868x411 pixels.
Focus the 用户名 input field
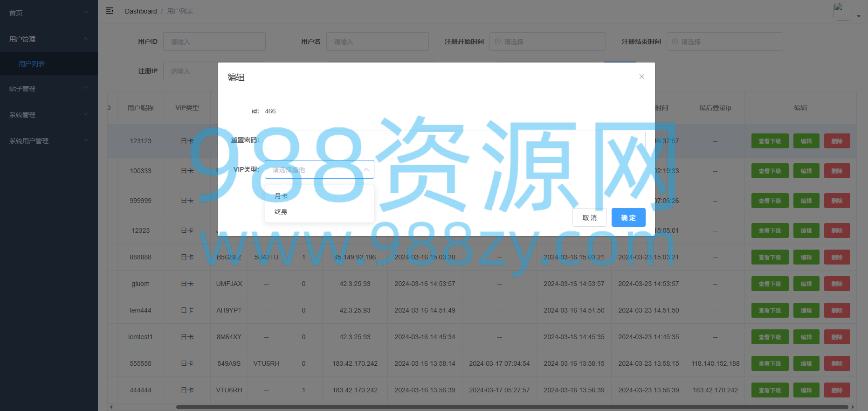(378, 42)
